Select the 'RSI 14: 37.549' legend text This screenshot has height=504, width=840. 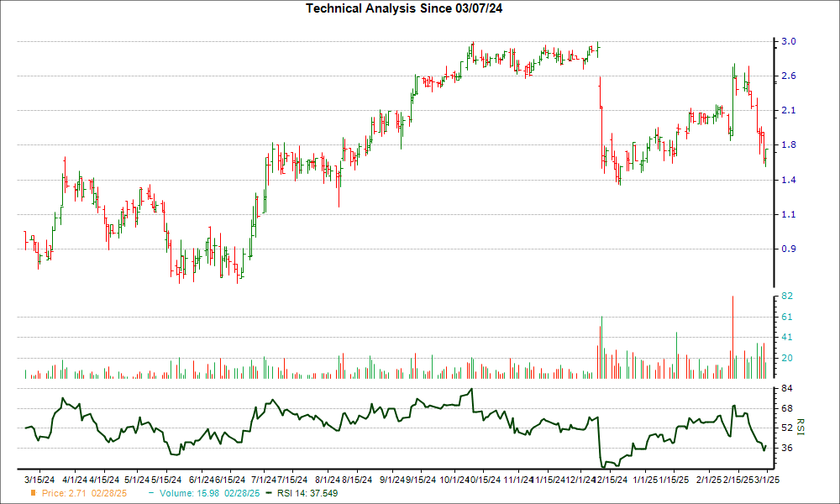[x=307, y=493]
